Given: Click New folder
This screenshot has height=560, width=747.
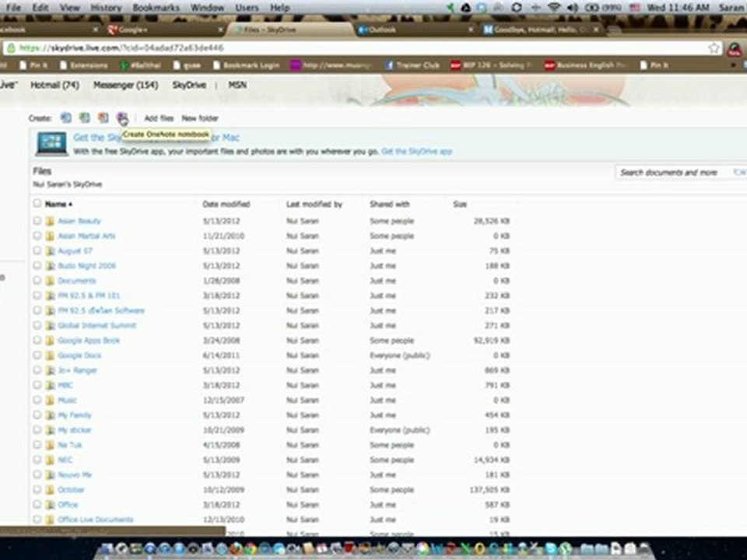Looking at the screenshot, I should pyautogui.click(x=200, y=118).
